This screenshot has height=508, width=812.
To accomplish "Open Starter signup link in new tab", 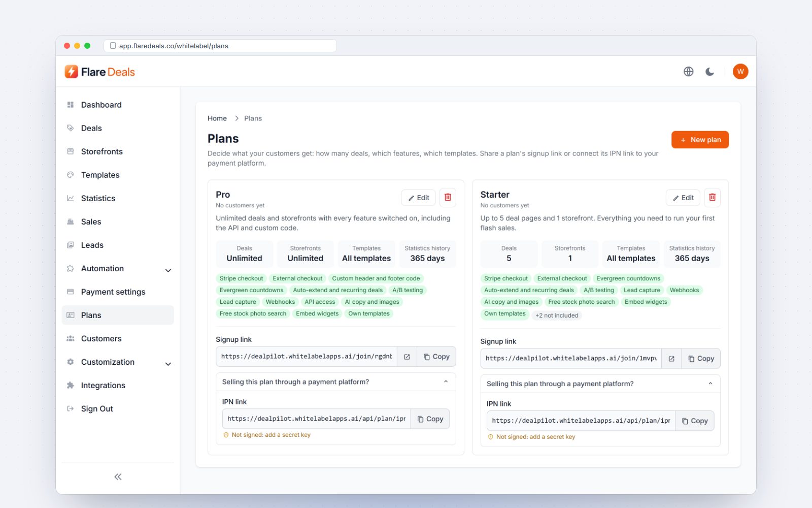I will tap(671, 359).
